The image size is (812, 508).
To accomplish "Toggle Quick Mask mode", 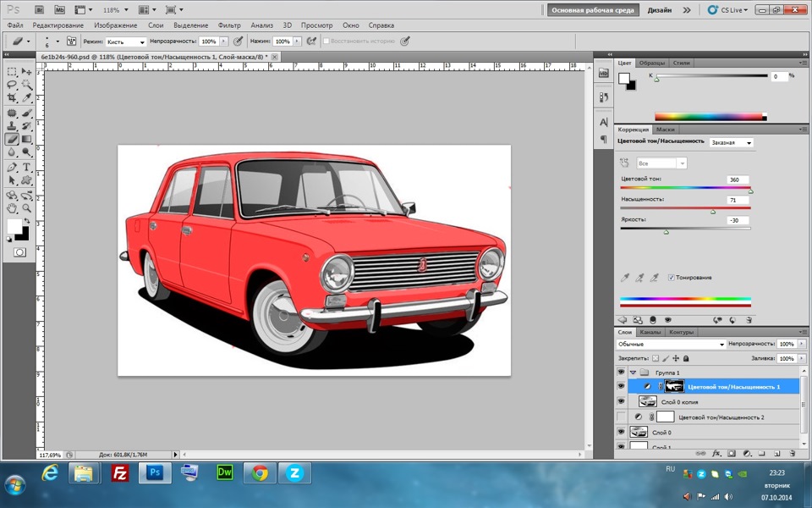I will (19, 252).
